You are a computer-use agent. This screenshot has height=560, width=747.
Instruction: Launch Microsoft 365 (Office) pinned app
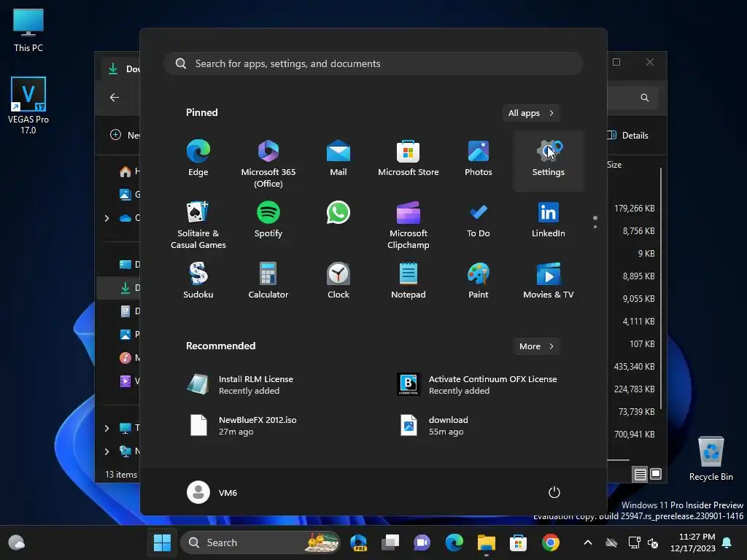(268, 162)
